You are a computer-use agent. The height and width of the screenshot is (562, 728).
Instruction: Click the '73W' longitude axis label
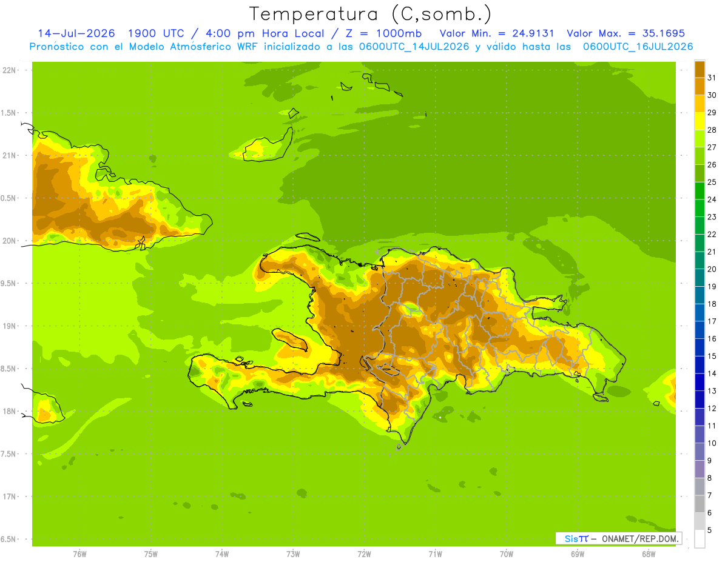click(x=293, y=554)
